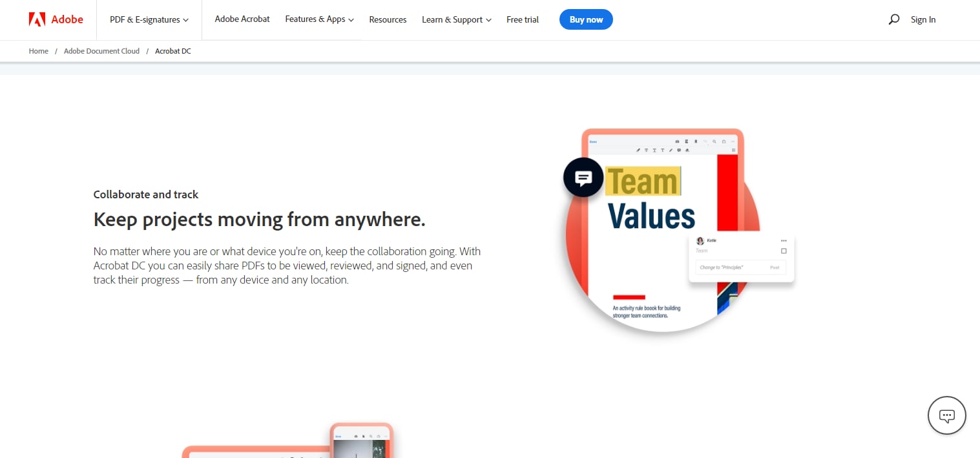The image size is (980, 458).
Task: Click the Acrobat DC breadcrumb
Action: [173, 51]
